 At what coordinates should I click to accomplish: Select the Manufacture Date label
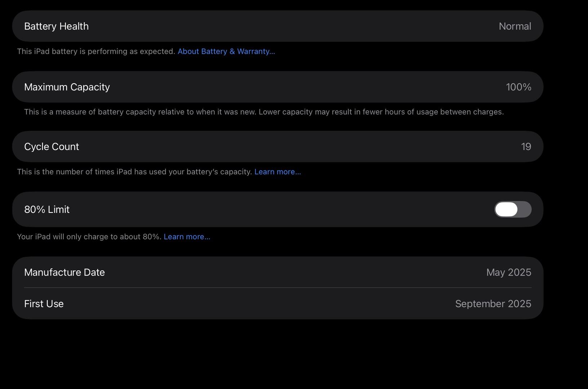tap(64, 272)
